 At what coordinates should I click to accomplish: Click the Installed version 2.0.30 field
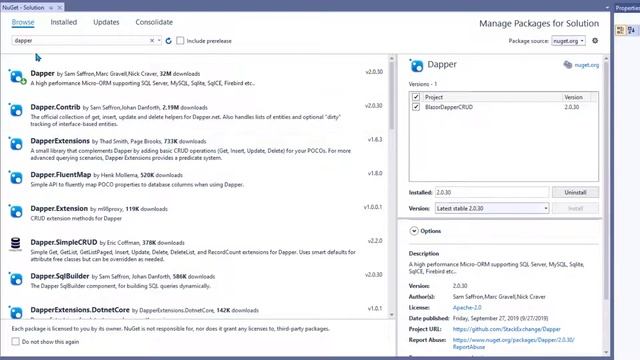point(492,192)
